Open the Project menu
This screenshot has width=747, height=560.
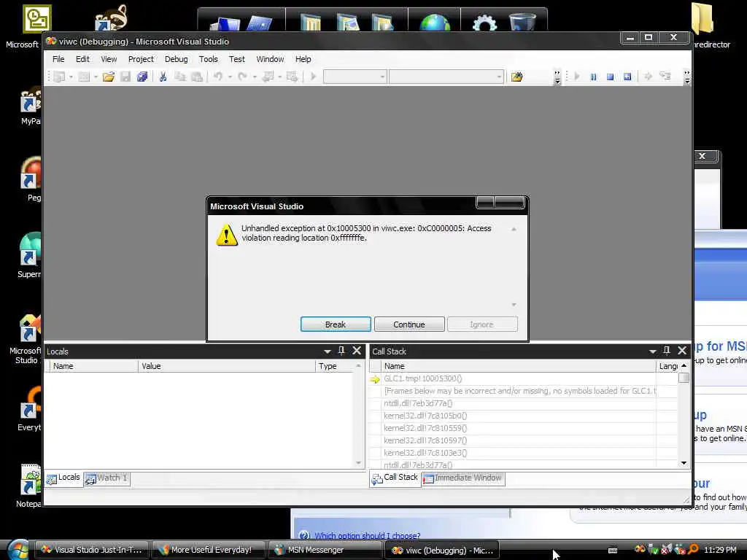coord(141,59)
